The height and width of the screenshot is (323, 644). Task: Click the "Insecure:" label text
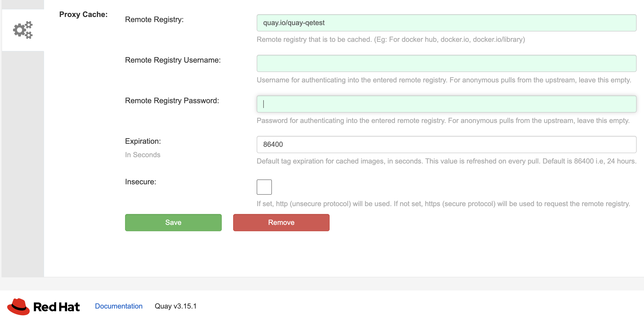coord(140,182)
